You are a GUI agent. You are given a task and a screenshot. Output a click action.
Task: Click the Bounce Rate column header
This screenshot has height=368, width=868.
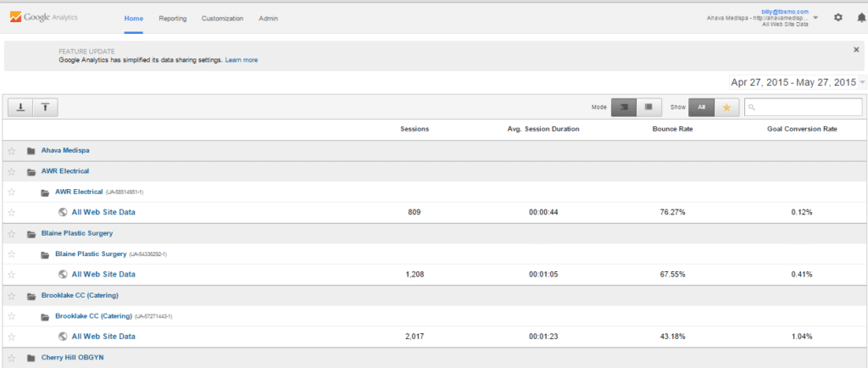tap(672, 130)
